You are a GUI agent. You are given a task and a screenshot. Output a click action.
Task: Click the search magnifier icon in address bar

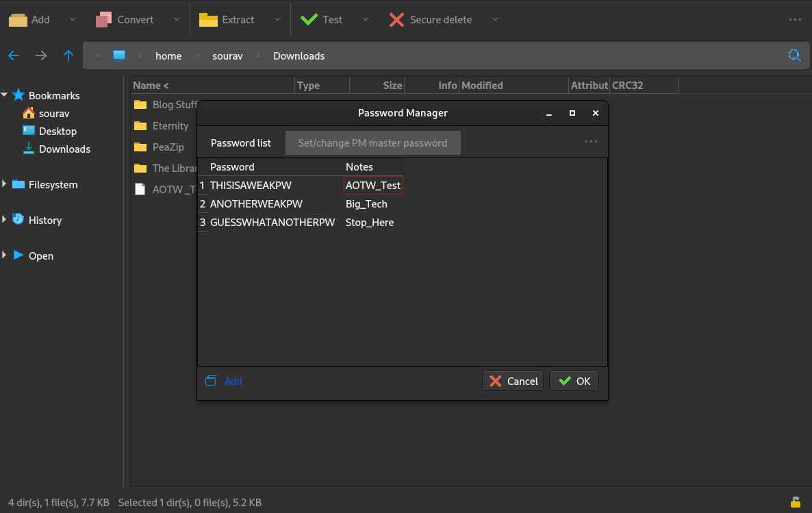tap(794, 56)
